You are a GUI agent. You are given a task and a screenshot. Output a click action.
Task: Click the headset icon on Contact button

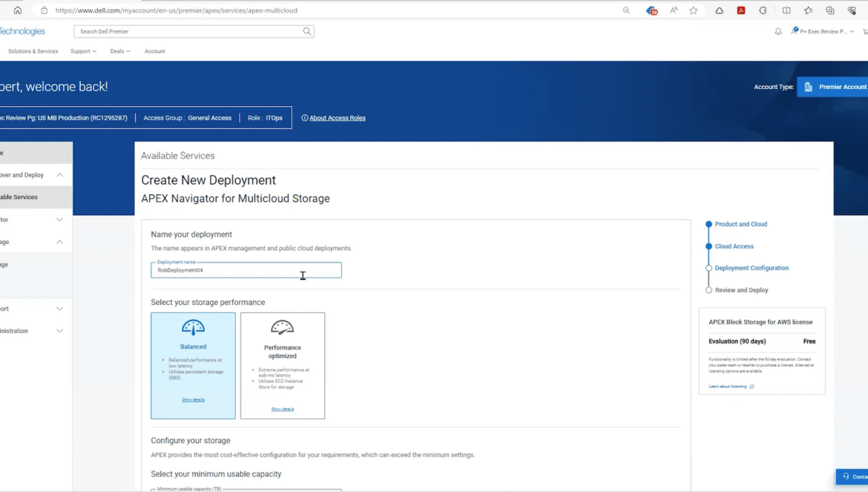pyautogui.click(x=846, y=476)
